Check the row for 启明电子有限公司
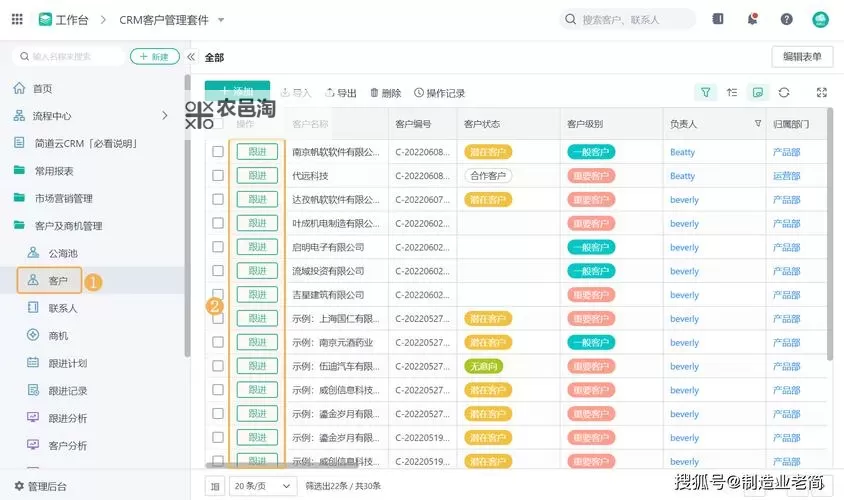Image resolution: width=844 pixels, height=500 pixels. point(217,247)
